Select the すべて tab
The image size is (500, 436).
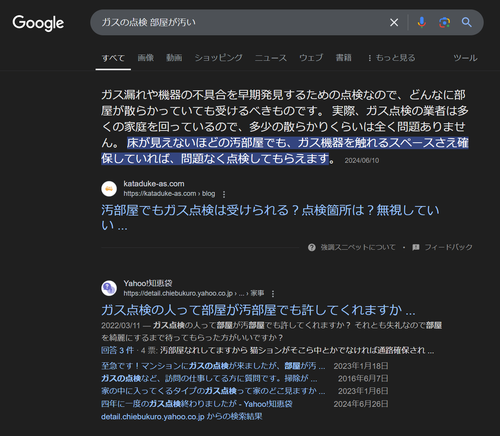click(x=113, y=58)
